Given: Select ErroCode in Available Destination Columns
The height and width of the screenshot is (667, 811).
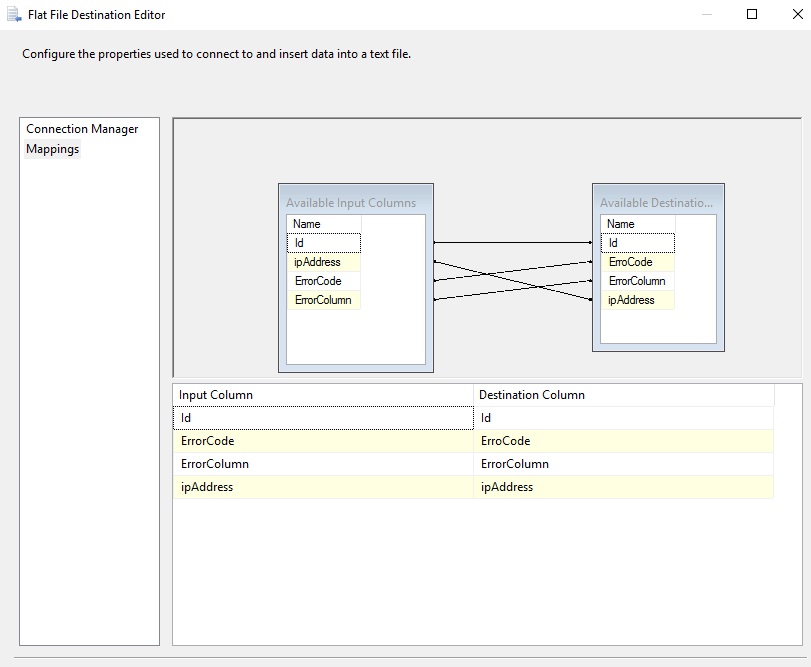Looking at the screenshot, I should [x=638, y=262].
